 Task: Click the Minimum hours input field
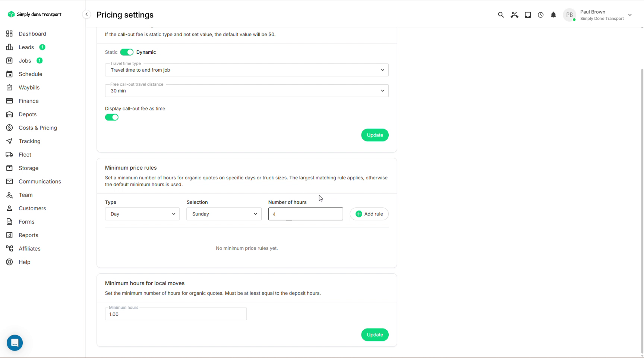point(176,314)
